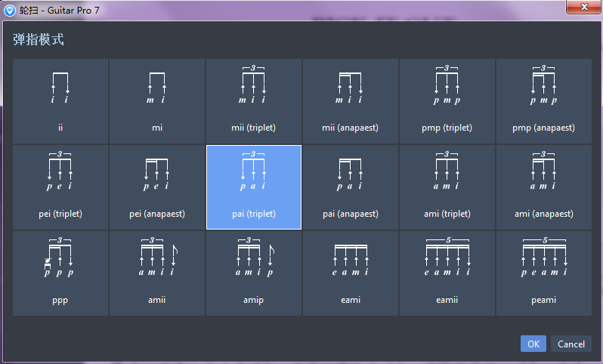The image size is (603, 364).
Task: Select the pmp (triplet) pattern
Action: (x=447, y=100)
